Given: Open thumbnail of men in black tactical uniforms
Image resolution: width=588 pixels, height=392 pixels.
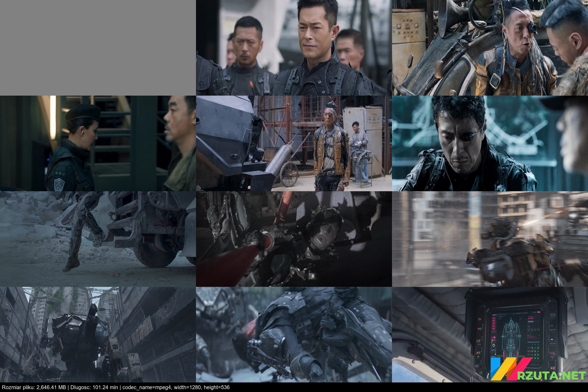Looking at the screenshot, I should tap(294, 47).
